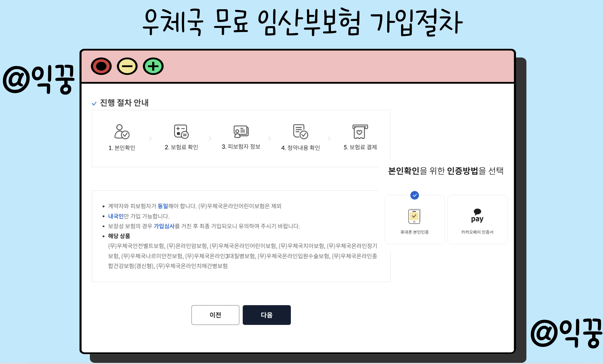This screenshot has width=603, height=364.
Task: Click the 보험료 결제 receipt heart icon
Action: tap(360, 131)
